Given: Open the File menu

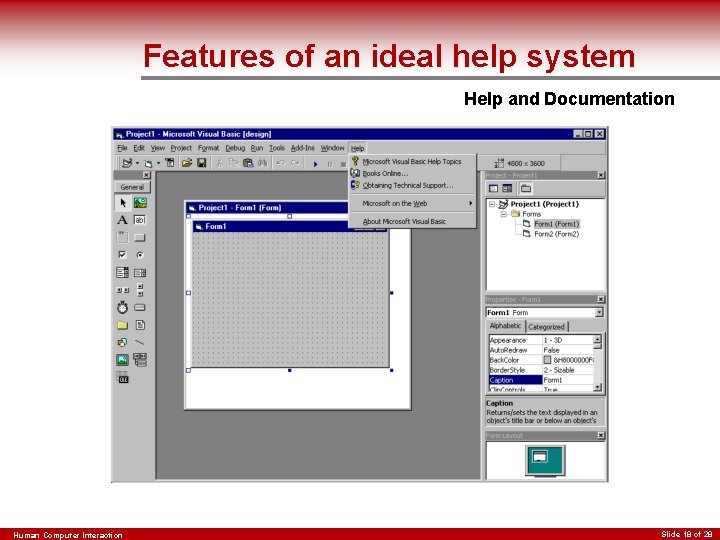Looking at the screenshot, I should 122,148.
